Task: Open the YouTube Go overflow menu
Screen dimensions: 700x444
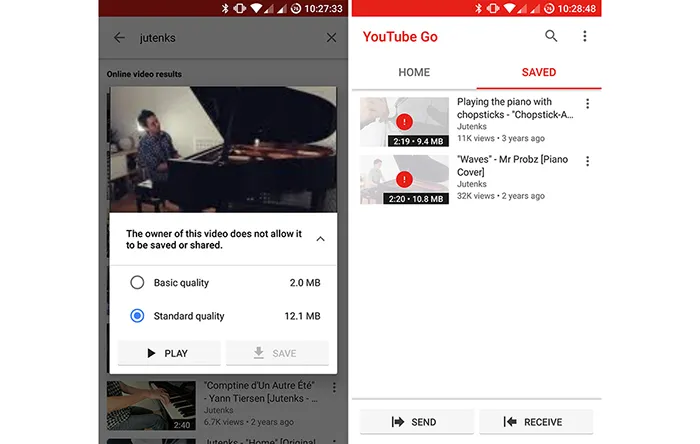Action: click(585, 37)
